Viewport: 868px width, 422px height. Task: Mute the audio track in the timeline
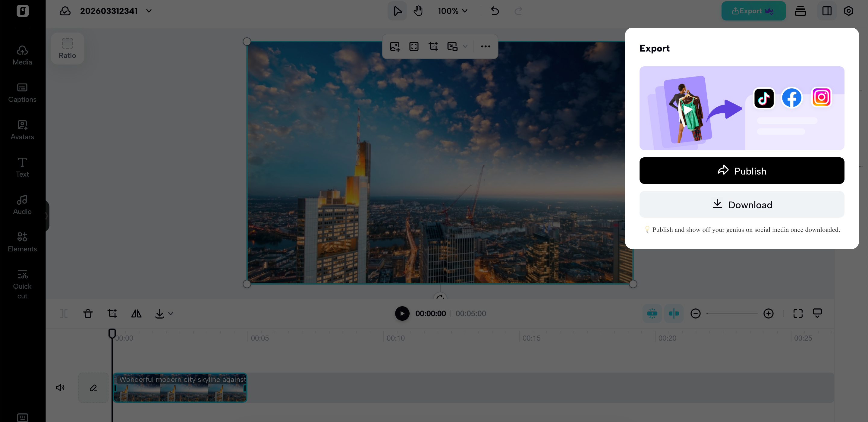(60, 387)
